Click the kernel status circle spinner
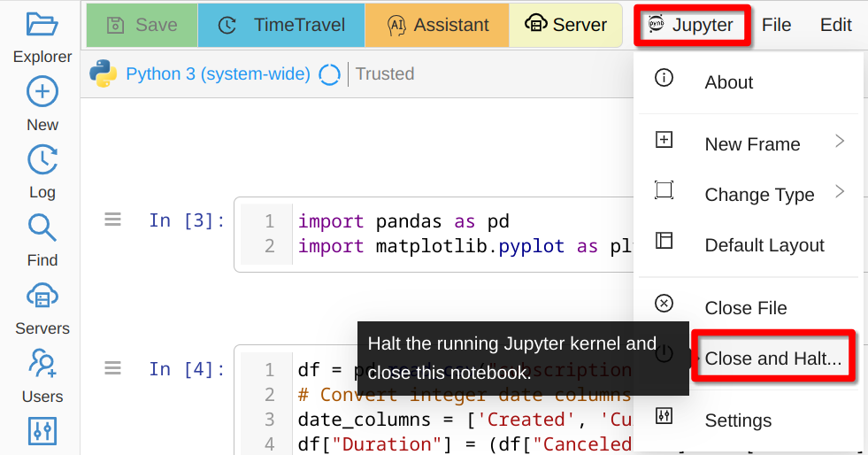868x455 pixels. pos(329,74)
